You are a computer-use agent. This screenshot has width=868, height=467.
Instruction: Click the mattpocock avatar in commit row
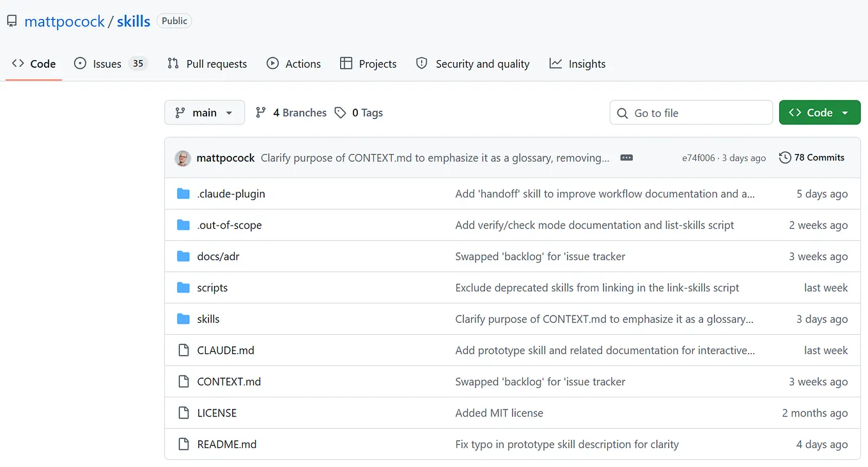click(183, 158)
